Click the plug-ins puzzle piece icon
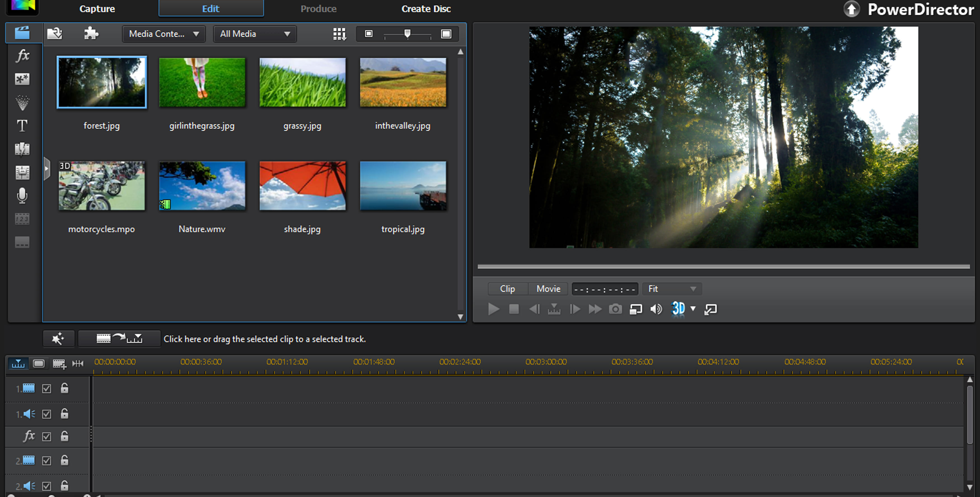Screen dimensions: 980x497 (91, 34)
